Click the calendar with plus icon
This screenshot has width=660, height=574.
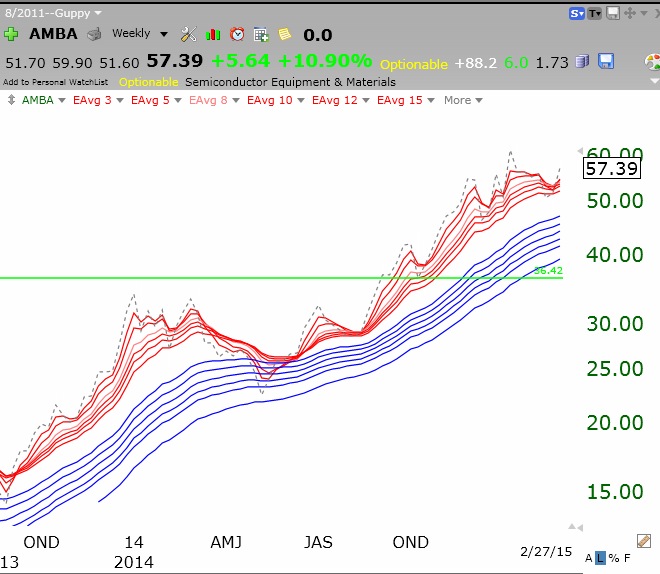(x=261, y=35)
